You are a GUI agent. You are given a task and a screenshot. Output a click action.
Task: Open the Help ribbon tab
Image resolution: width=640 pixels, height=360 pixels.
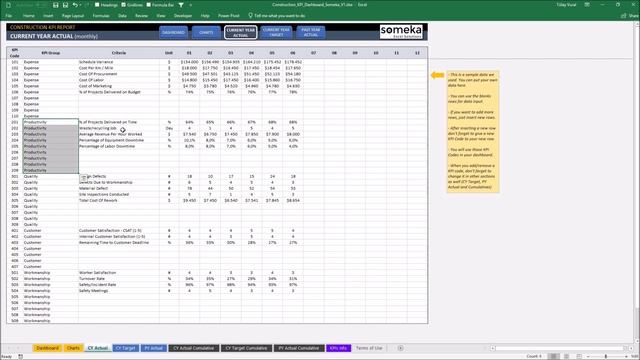click(x=205, y=16)
